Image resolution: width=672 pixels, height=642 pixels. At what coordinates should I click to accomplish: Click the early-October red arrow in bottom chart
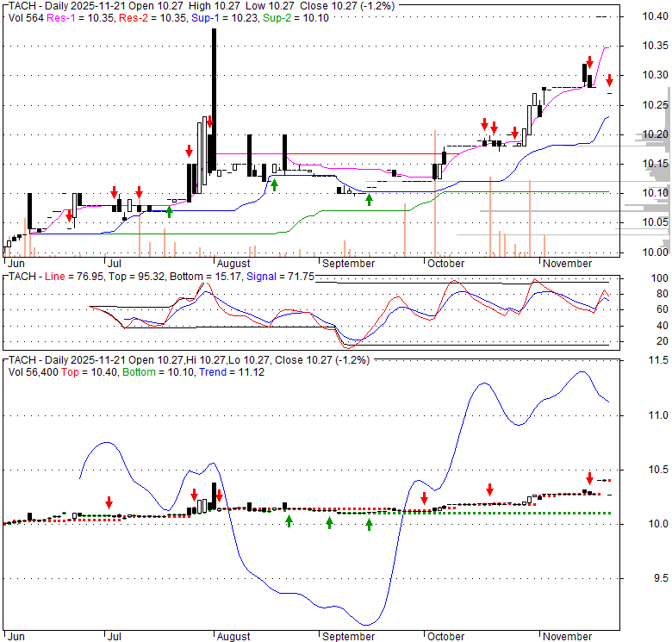(424, 498)
